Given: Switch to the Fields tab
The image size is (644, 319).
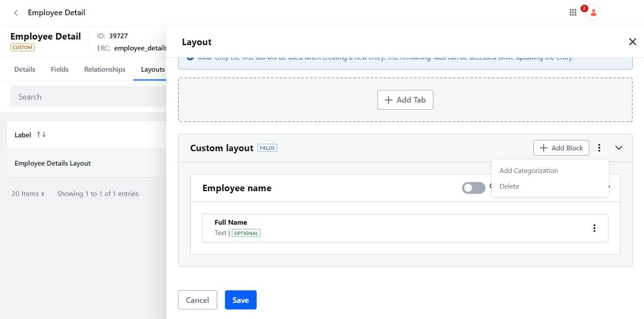Looking at the screenshot, I should pyautogui.click(x=59, y=69).
